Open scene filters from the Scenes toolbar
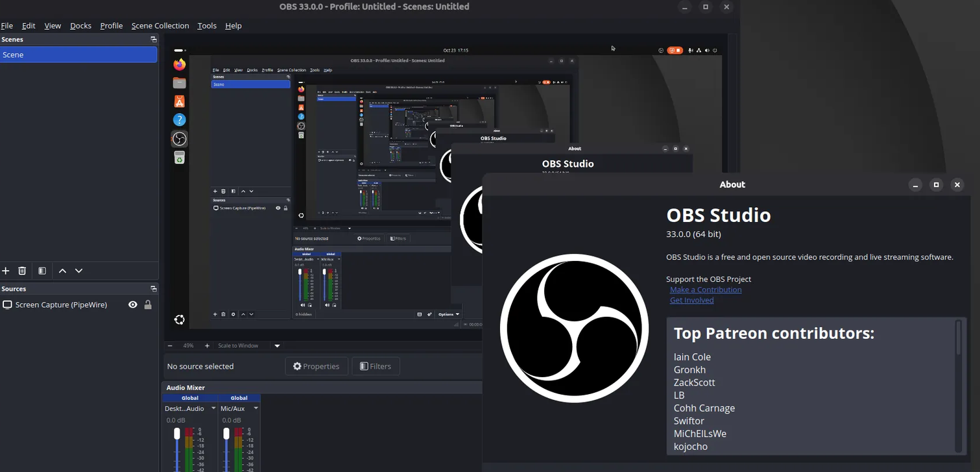The width and height of the screenshot is (980, 472). pyautogui.click(x=42, y=271)
